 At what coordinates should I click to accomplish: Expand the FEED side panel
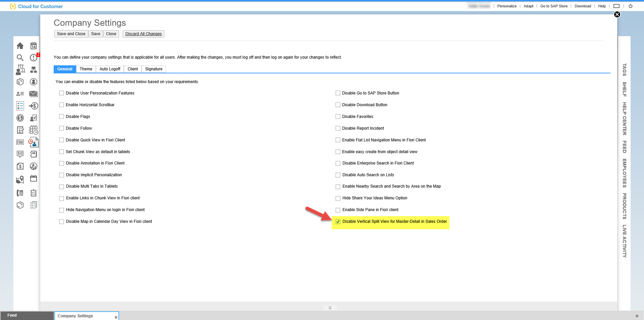(624, 147)
